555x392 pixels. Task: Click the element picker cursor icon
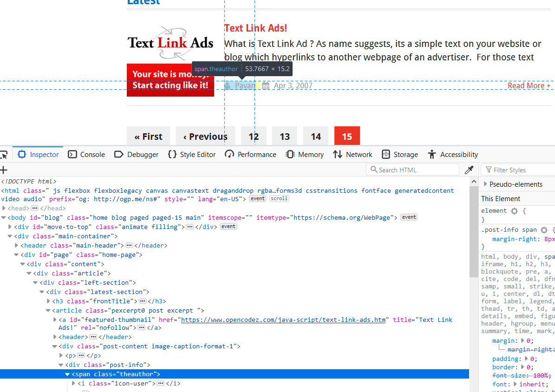pos(4,155)
